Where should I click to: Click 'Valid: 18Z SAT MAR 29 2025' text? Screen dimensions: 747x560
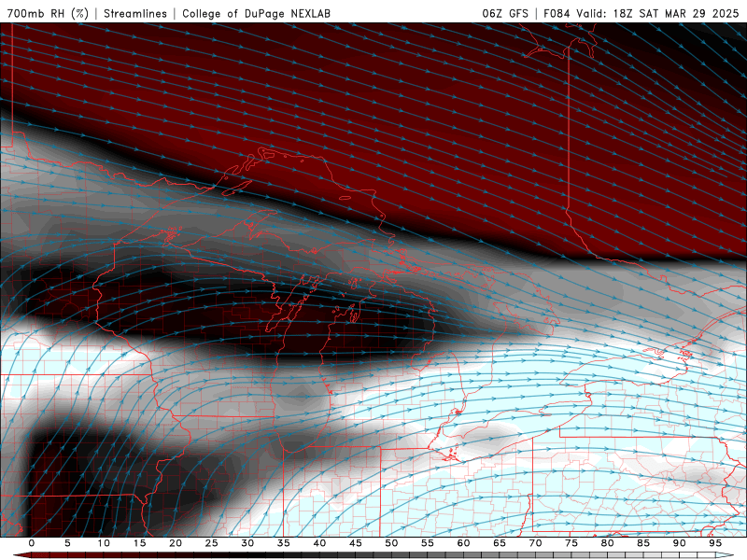(x=657, y=13)
